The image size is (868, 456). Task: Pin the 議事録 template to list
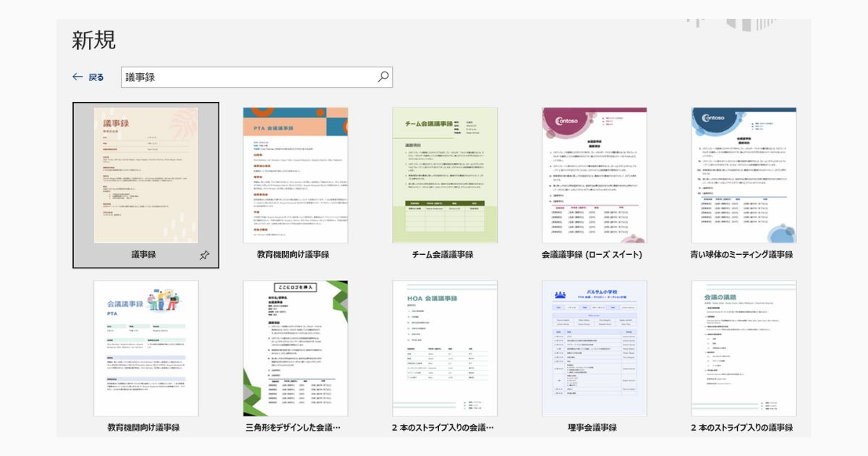pos(204,255)
